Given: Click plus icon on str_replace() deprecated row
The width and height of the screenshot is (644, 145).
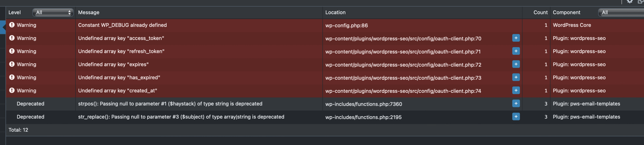Looking at the screenshot, I should coord(516,116).
